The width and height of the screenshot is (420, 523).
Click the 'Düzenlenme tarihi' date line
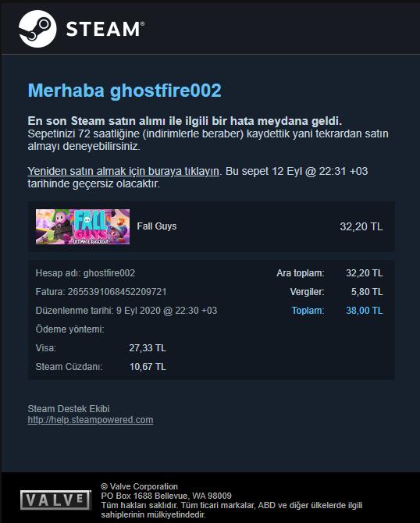coord(126,311)
